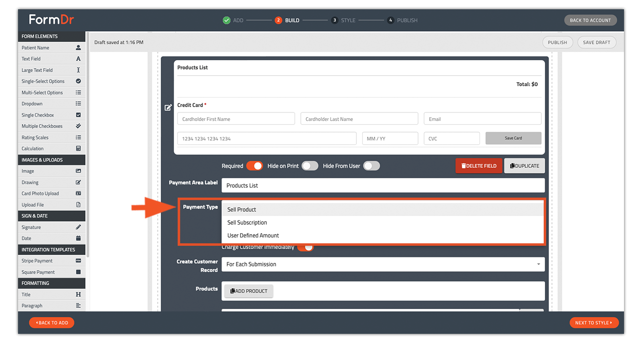Click the Email field

(x=482, y=119)
